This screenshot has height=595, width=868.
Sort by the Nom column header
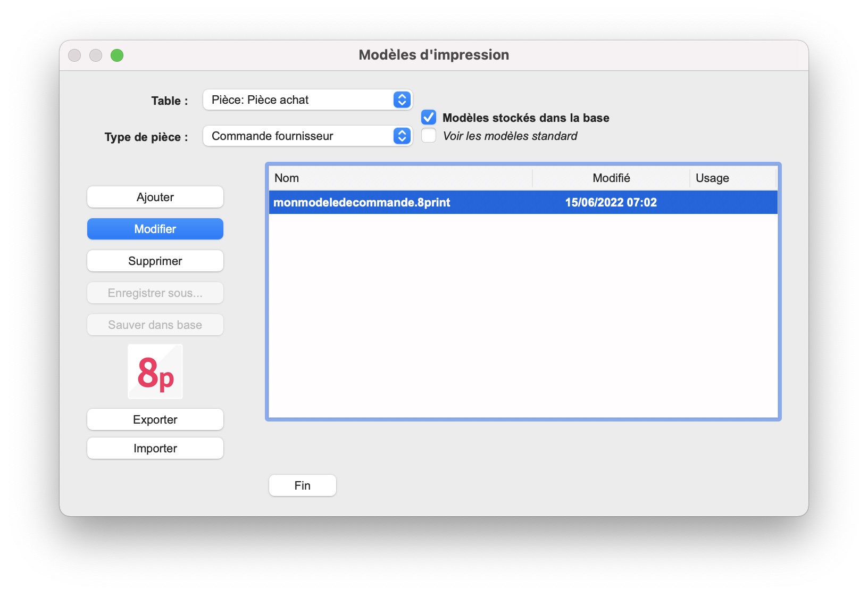[x=400, y=178]
